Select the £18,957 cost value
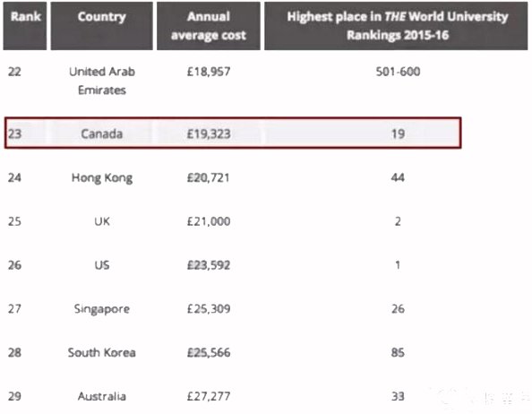The image size is (532, 414). point(209,72)
